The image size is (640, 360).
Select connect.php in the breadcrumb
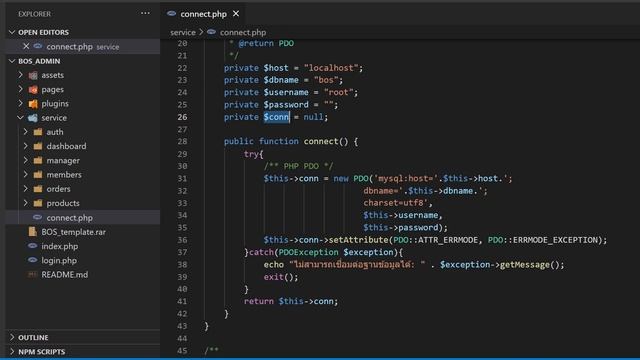coord(243,32)
